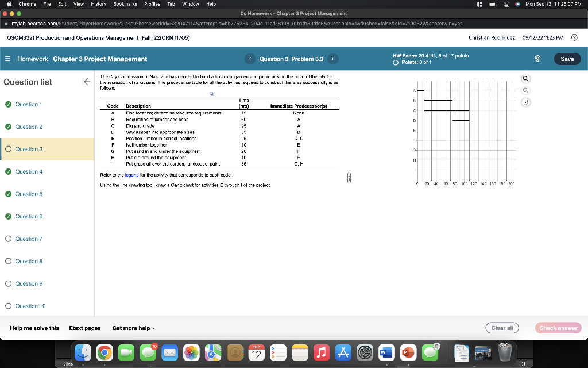Viewport: 588px width, 368px height.
Task: Open the homework settings gear
Action: click(537, 59)
